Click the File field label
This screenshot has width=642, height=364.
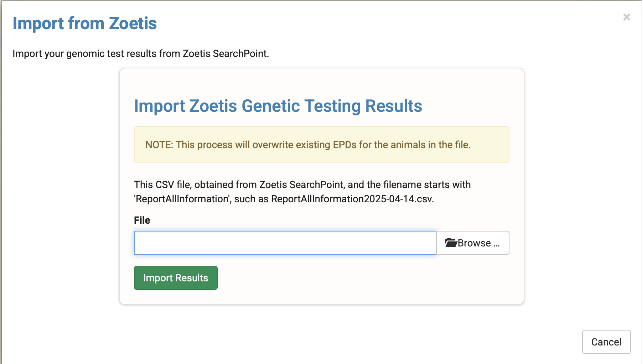[x=142, y=220]
